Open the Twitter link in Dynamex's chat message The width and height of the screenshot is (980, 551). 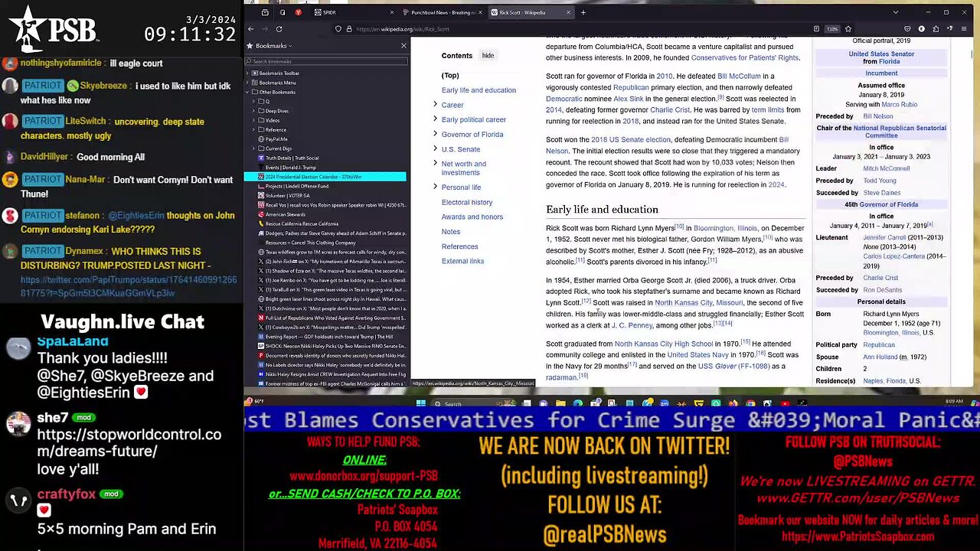pyautogui.click(x=129, y=286)
